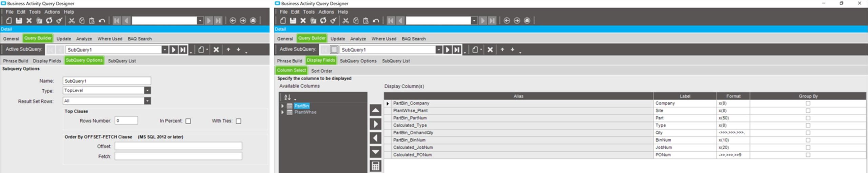Check Group By for PartBin_Company row
Screen dimensions: 868x173
point(808,103)
